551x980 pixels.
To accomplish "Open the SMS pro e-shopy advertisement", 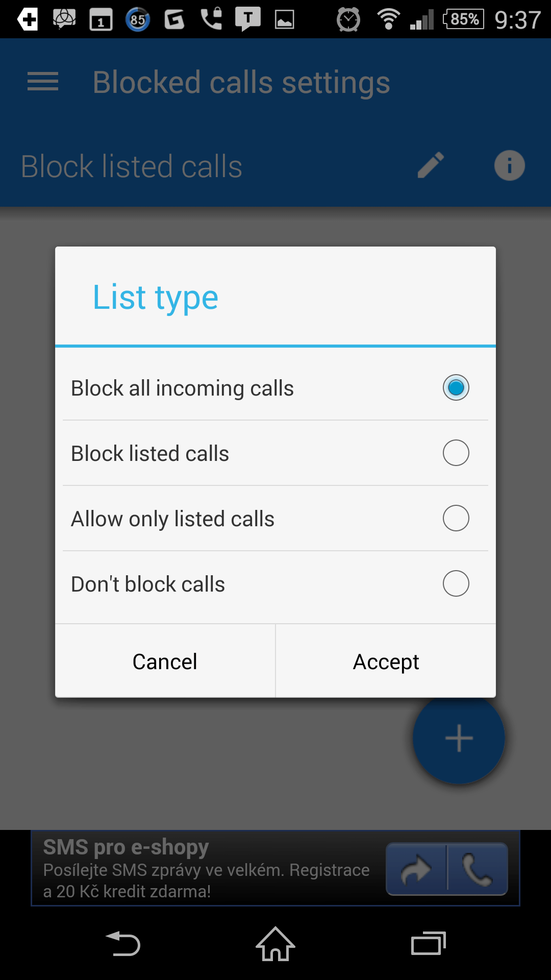I will click(x=207, y=869).
